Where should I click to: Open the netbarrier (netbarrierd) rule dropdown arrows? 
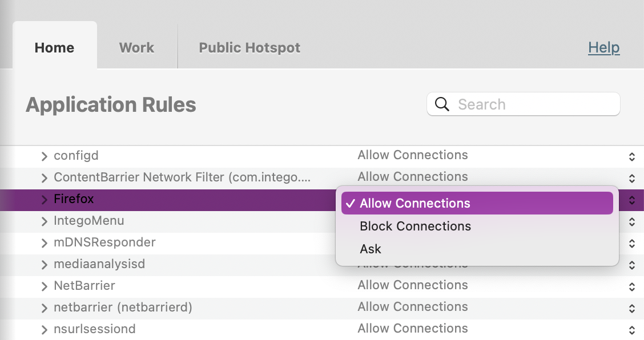(631, 309)
